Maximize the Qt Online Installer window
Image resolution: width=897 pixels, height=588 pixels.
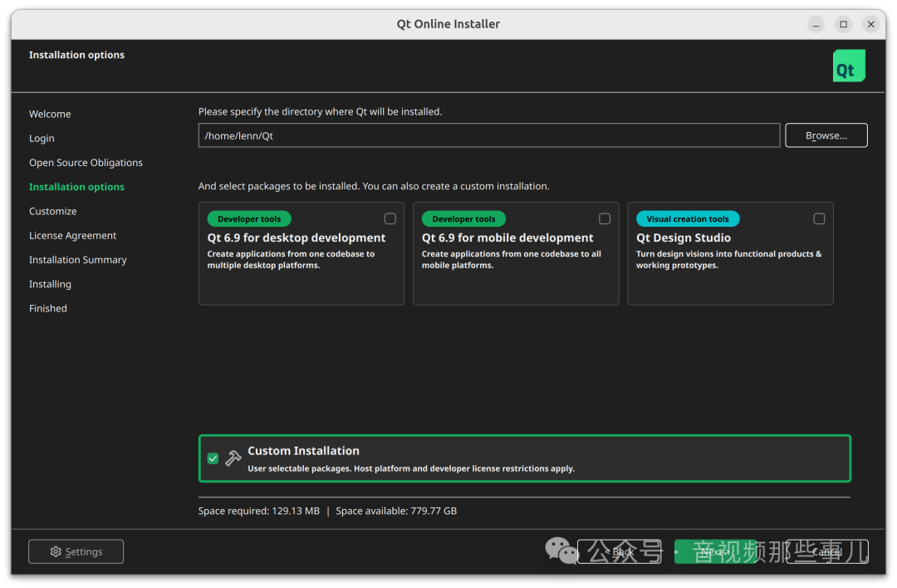(x=843, y=24)
